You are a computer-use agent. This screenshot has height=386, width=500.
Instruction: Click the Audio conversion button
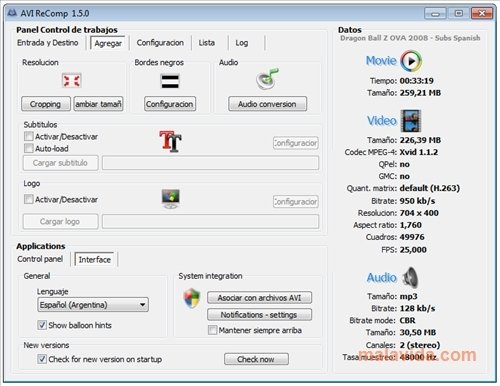pyautogui.click(x=267, y=104)
